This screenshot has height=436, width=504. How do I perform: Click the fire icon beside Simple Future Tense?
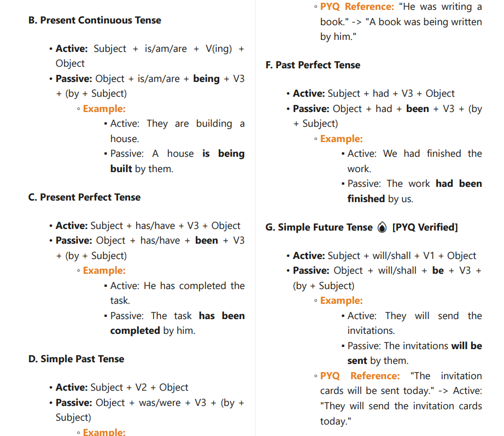tap(382, 227)
